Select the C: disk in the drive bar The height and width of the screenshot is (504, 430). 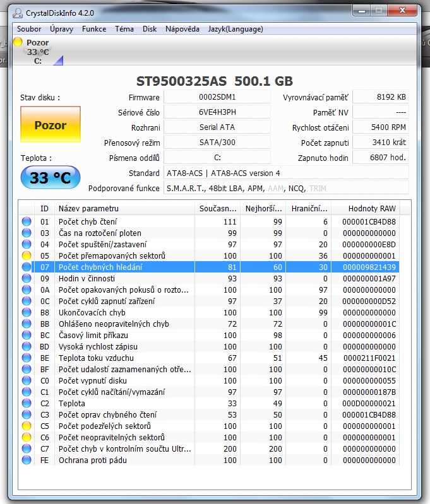click(x=38, y=52)
